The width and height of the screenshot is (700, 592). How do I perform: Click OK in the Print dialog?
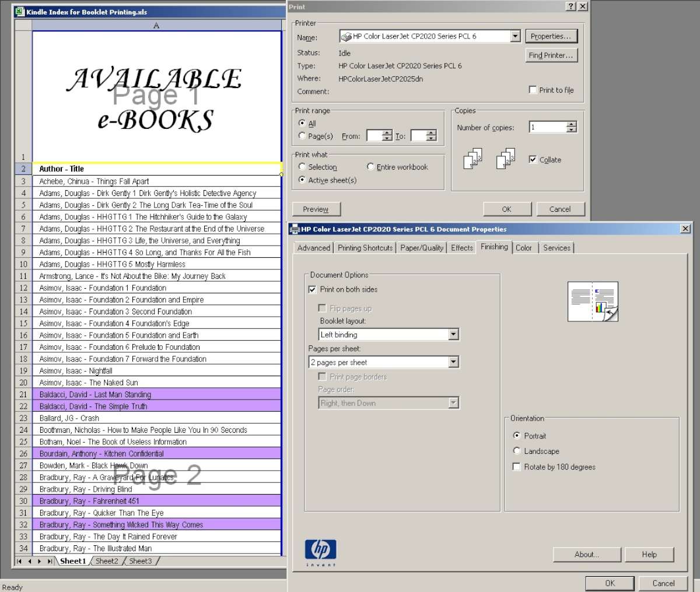coord(506,209)
